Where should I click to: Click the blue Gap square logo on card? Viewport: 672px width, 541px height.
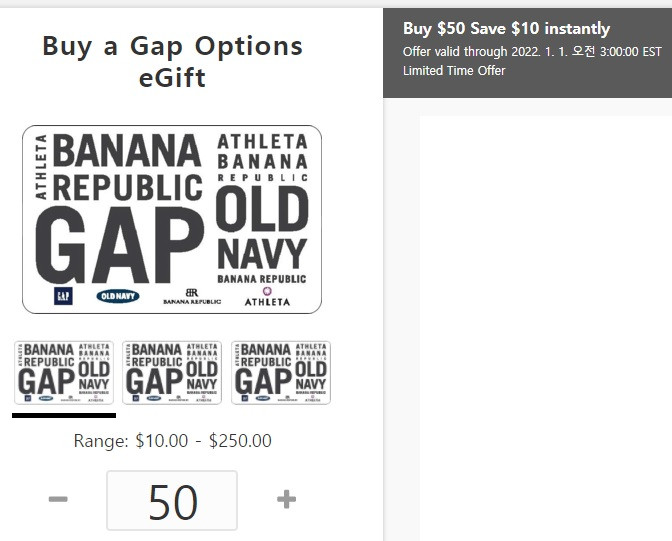coord(63,296)
